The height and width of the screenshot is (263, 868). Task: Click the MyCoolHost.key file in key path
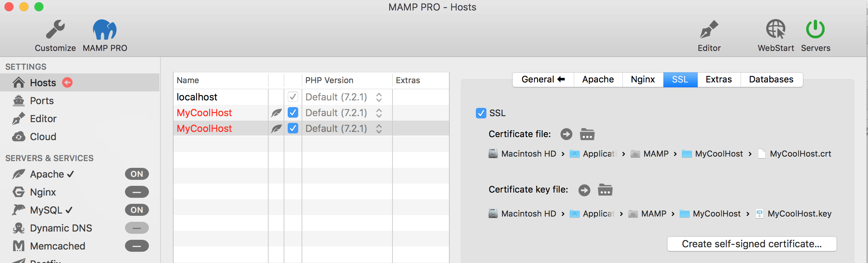click(x=793, y=214)
